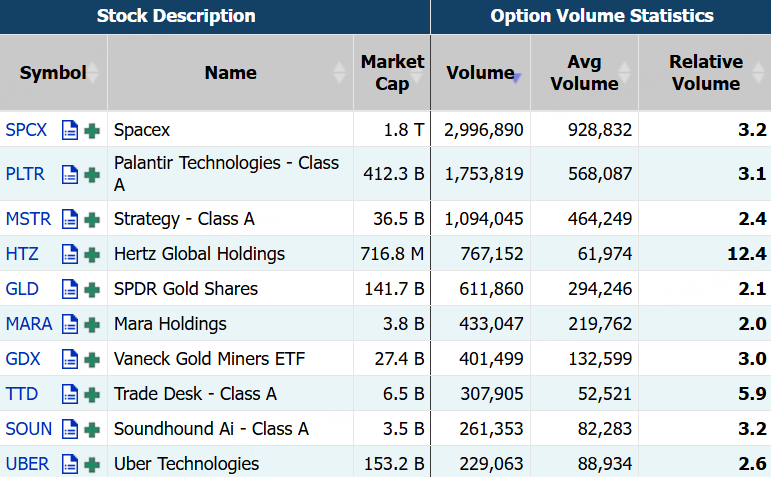Open the SPCX symbol link
Viewport: 771px width, 477px height.
tap(26, 130)
